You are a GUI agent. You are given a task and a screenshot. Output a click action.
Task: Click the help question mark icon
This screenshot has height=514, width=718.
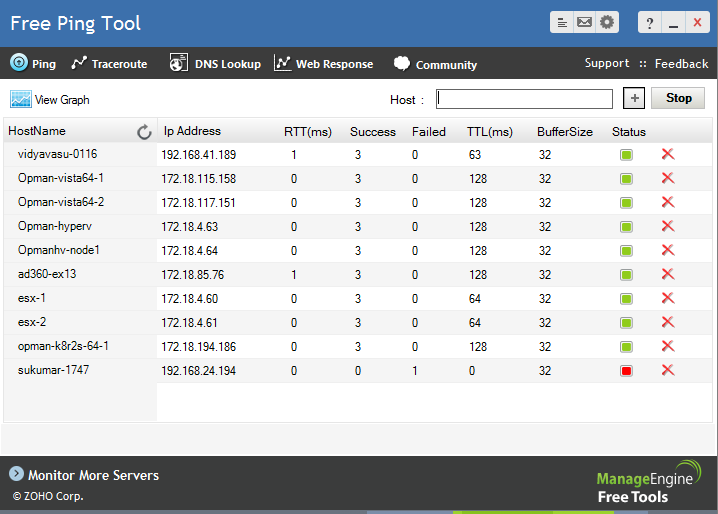point(649,22)
